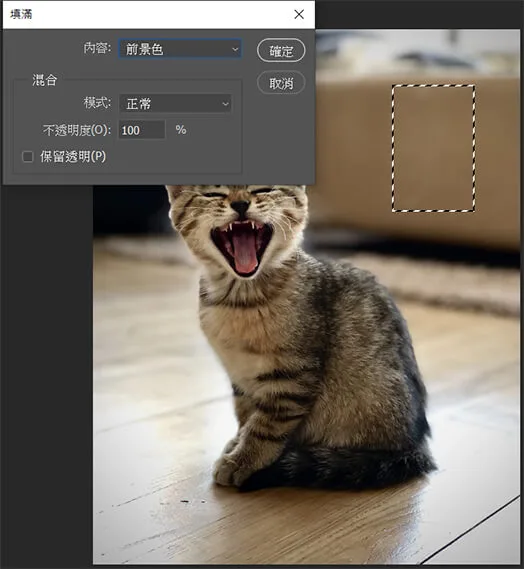Click the chevron arrow of the 內容 dropdown
524x569 pixels.
(235, 49)
